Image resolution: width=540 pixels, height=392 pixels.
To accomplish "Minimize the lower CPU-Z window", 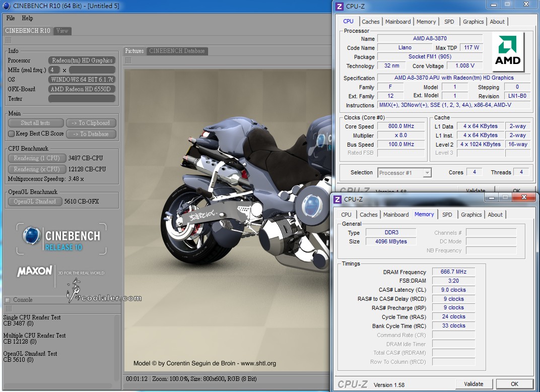I will [x=492, y=198].
